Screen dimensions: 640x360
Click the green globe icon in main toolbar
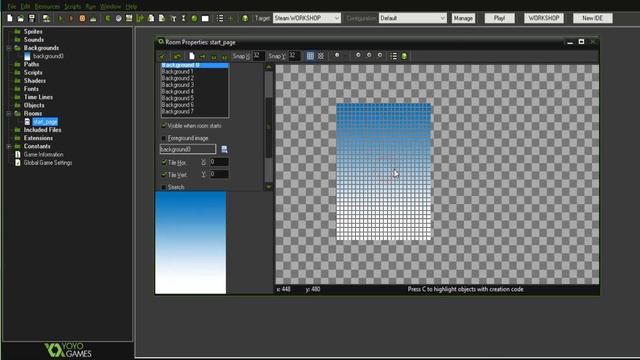point(245,18)
